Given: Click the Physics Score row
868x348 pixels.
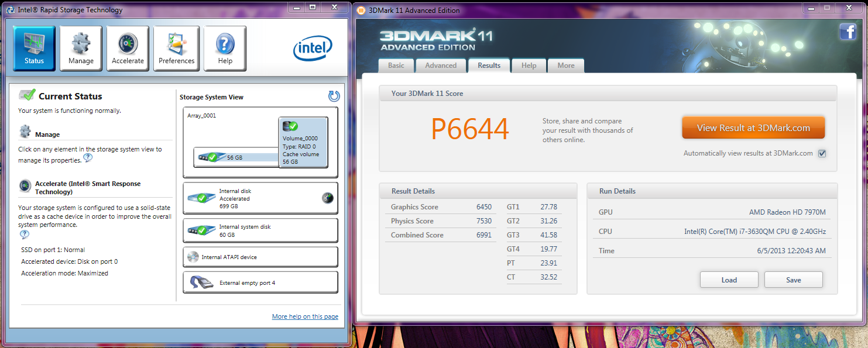Looking at the screenshot, I should (441, 221).
